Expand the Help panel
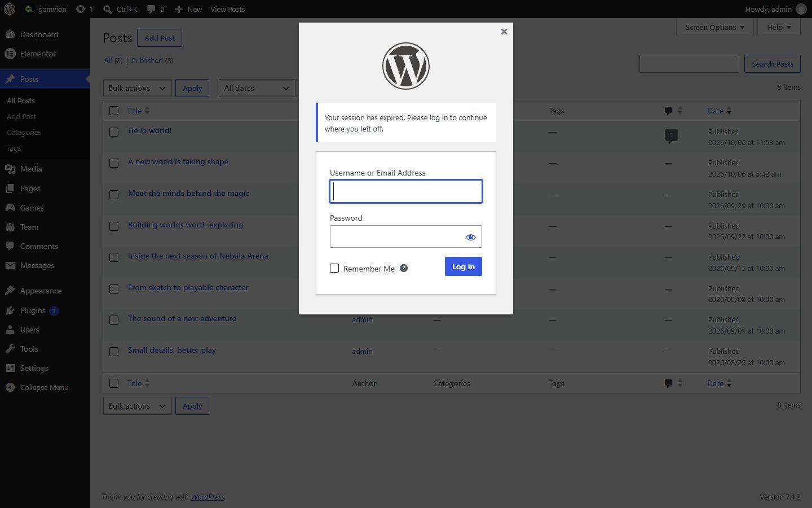 tap(779, 27)
